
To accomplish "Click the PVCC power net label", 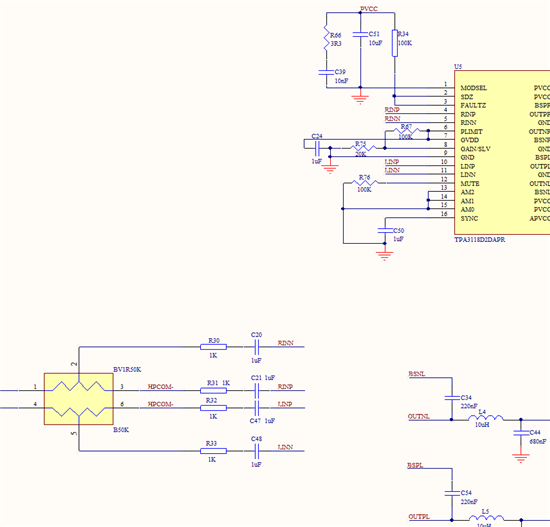I will [369, 9].
